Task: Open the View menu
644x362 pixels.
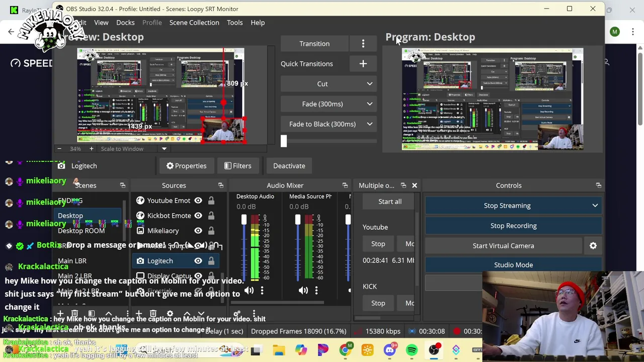Action: click(101, 23)
